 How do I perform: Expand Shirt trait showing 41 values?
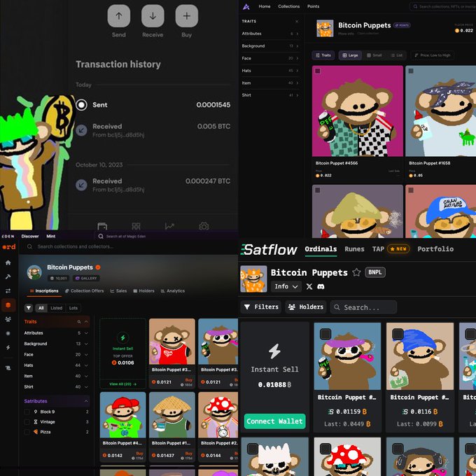[270, 95]
